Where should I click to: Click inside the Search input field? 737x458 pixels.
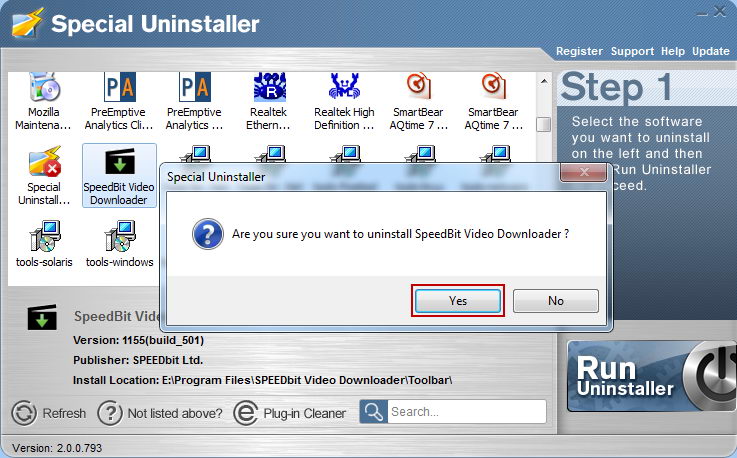[467, 412]
